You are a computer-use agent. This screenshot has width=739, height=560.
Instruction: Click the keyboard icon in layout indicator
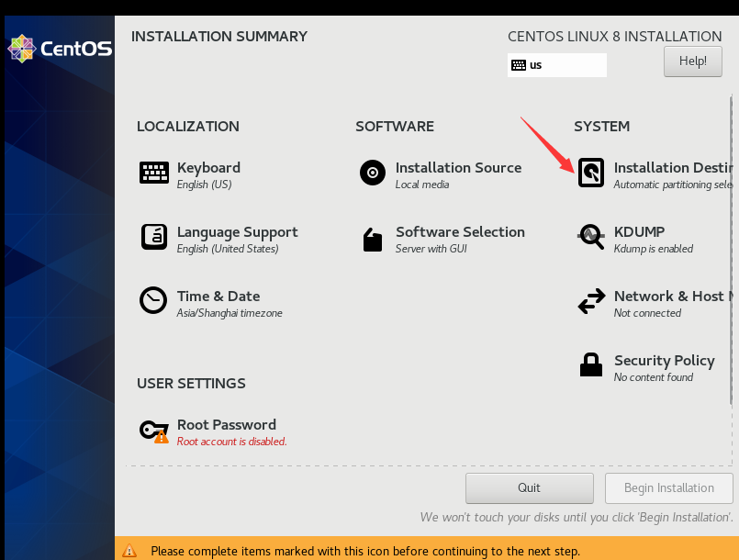tap(519, 65)
